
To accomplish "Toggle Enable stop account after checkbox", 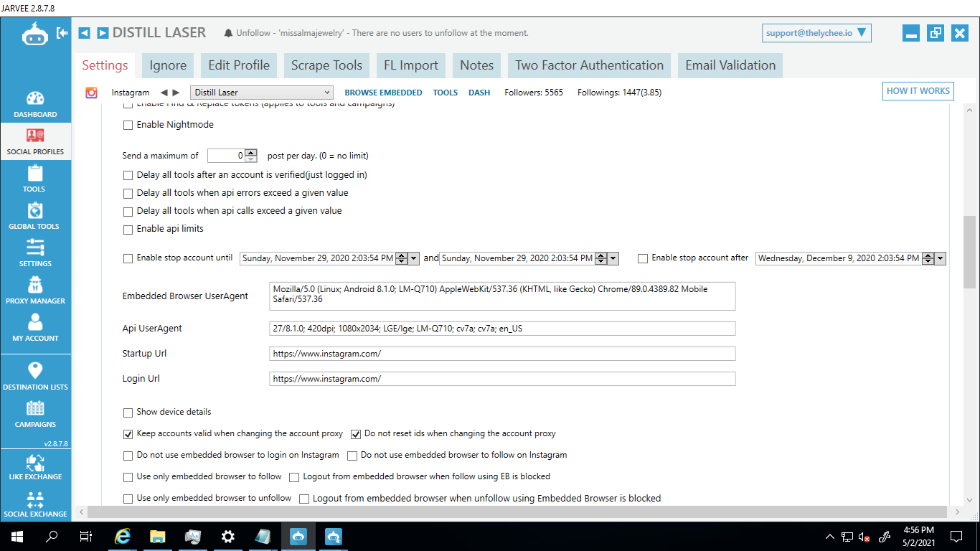I will click(x=643, y=258).
